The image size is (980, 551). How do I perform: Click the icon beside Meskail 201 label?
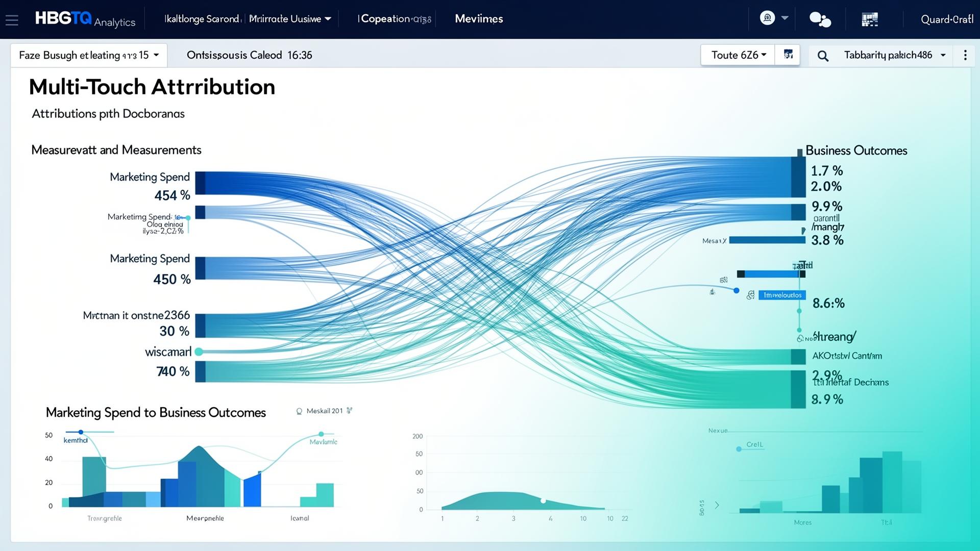coord(300,411)
